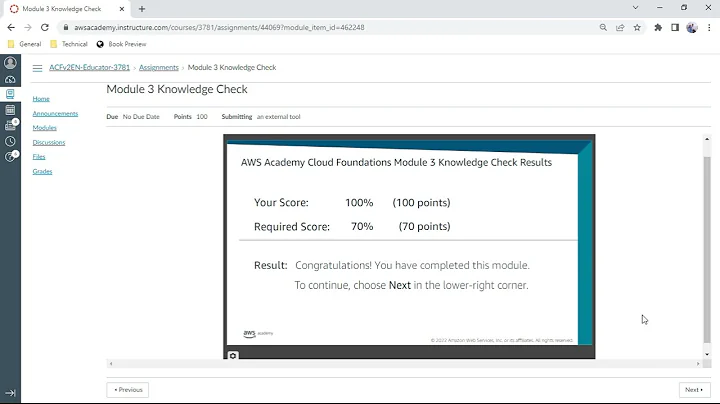Go forward with the browser forward arrow
The height and width of the screenshot is (404, 720).
point(28,28)
